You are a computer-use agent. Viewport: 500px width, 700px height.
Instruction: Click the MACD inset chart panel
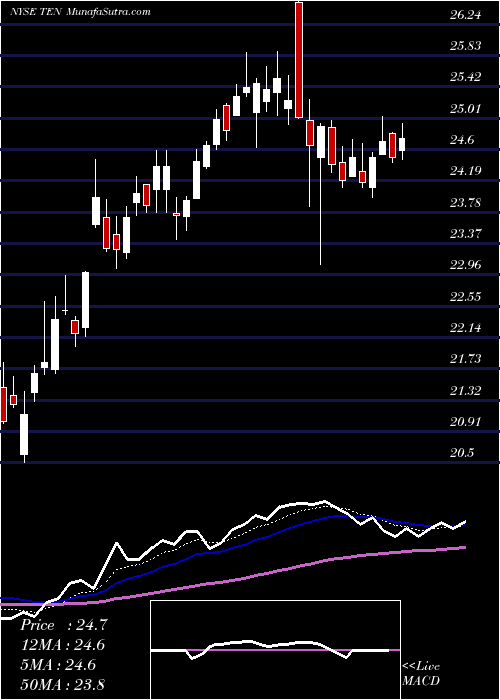[275, 650]
